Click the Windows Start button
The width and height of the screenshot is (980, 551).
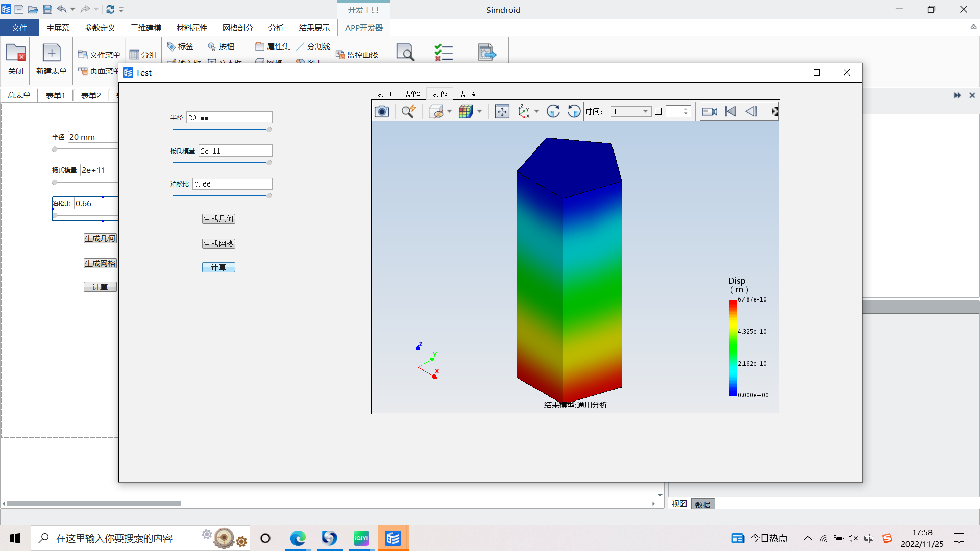click(x=15, y=538)
